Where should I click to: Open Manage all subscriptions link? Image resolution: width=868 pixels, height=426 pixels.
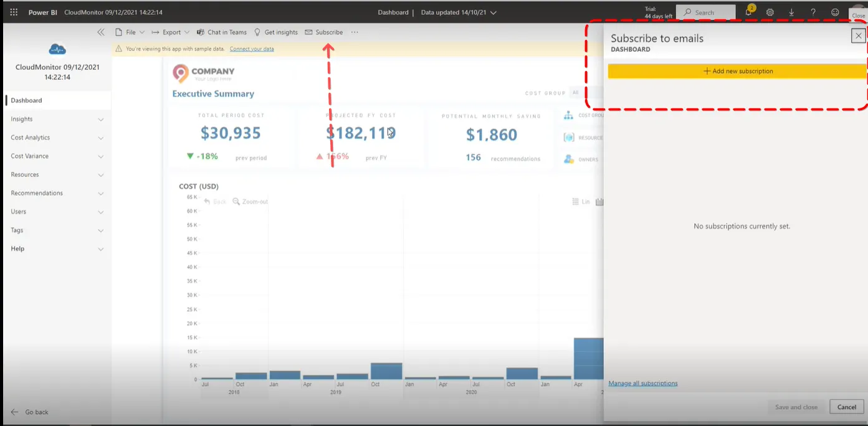(643, 384)
